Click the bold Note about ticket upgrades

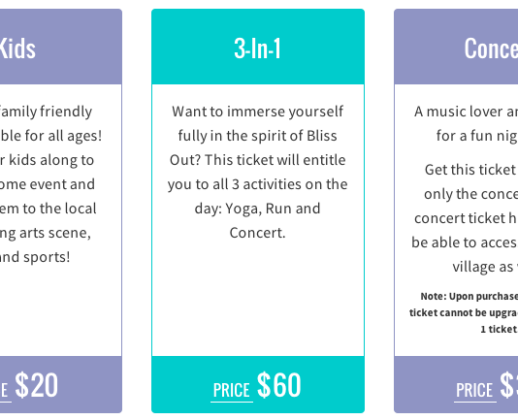pyautogui.click(x=464, y=312)
